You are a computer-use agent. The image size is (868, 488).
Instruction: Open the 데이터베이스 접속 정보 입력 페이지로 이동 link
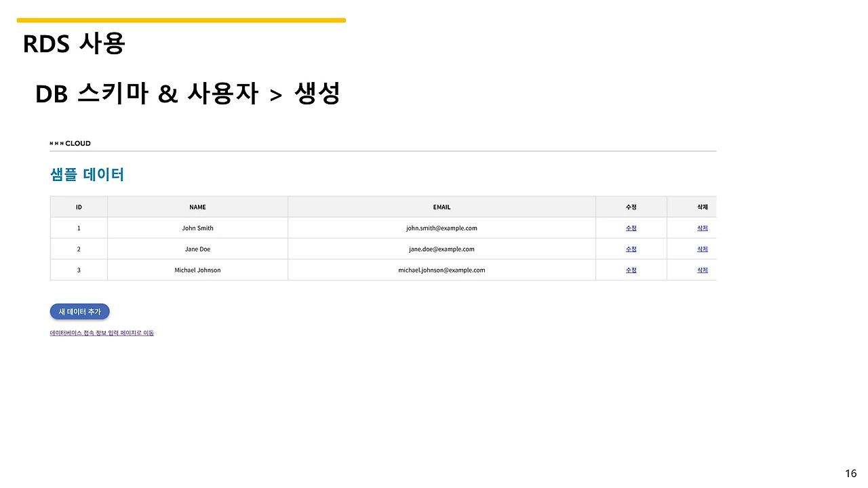coord(102,333)
